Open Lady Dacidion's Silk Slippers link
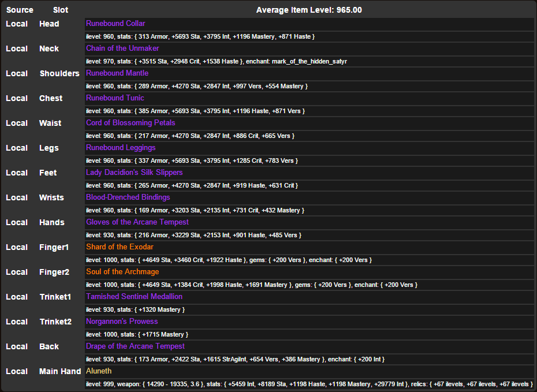Viewport: 537px width, 392px height. [134, 173]
